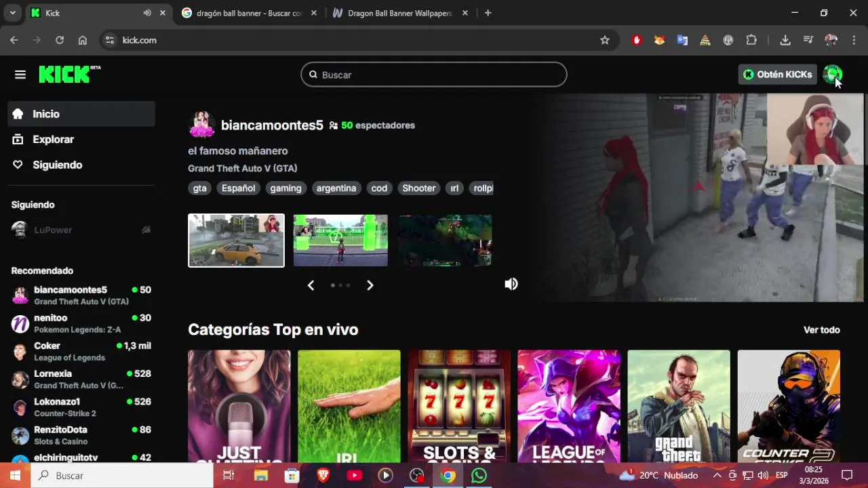Switch to Dragon Ball Banner Wallpapers tab

click(x=400, y=13)
